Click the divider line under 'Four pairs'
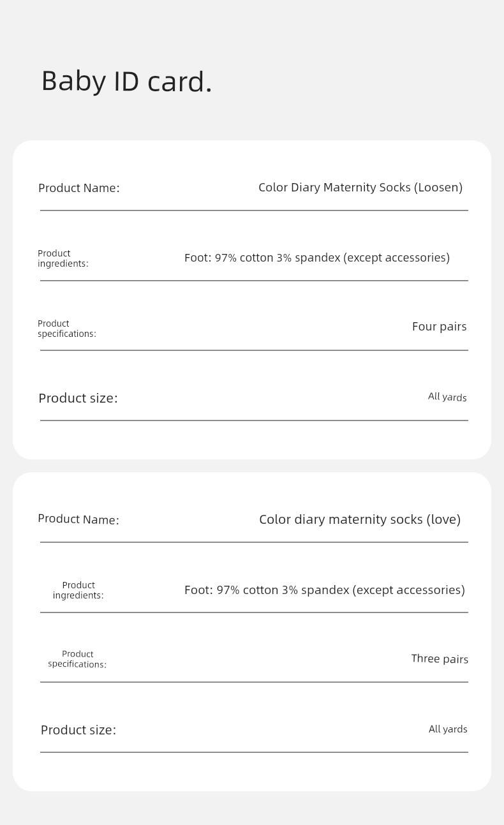This screenshot has width=504, height=825. pyautogui.click(x=254, y=350)
